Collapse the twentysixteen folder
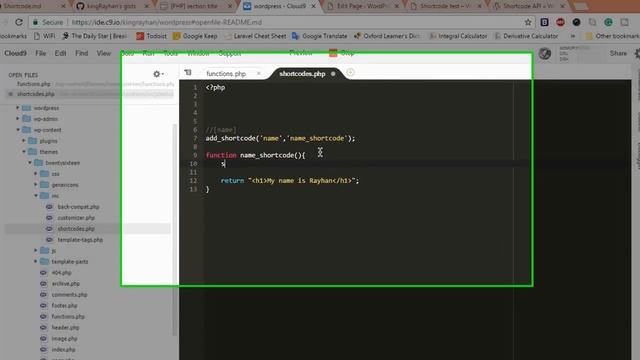 point(30,163)
